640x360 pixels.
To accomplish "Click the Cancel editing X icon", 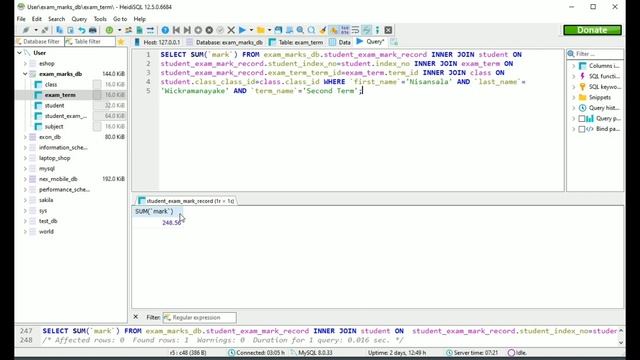I will [x=231, y=30].
